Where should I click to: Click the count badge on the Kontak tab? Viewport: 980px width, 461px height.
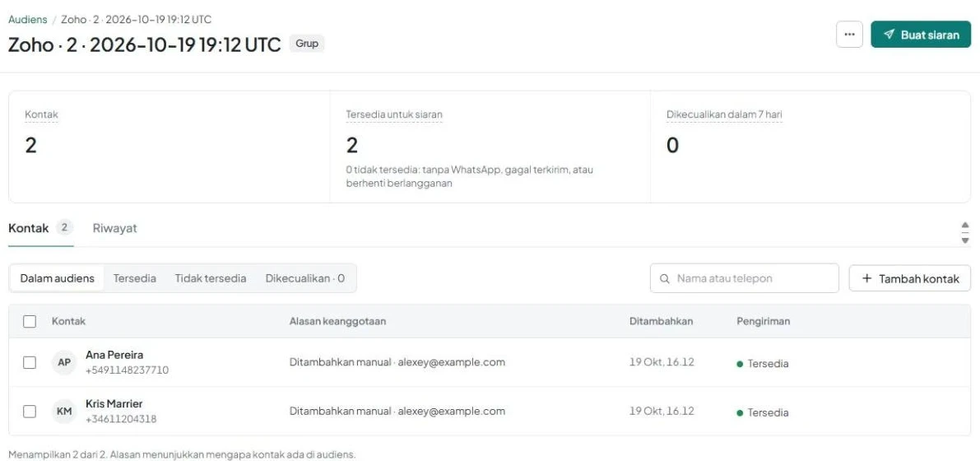pos(64,228)
